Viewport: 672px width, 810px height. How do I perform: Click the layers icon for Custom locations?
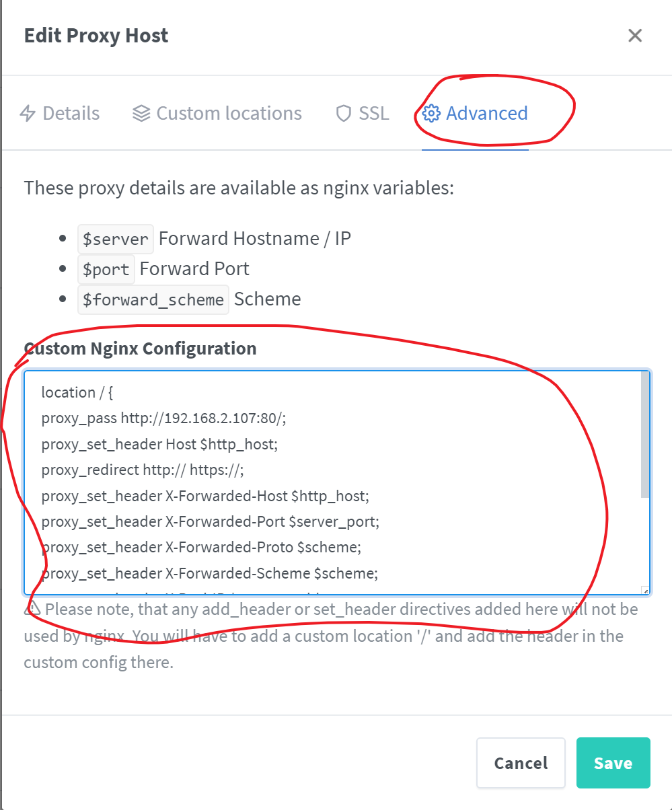tap(141, 114)
